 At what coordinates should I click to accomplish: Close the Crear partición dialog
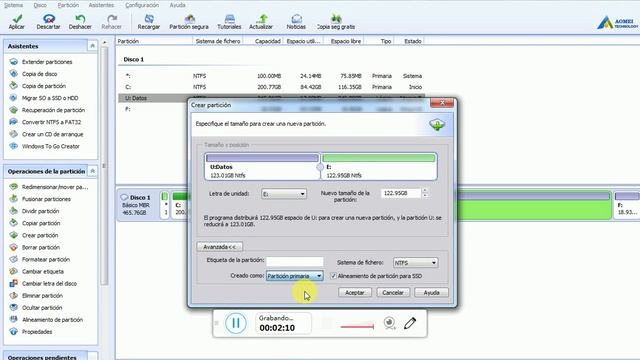442,103
